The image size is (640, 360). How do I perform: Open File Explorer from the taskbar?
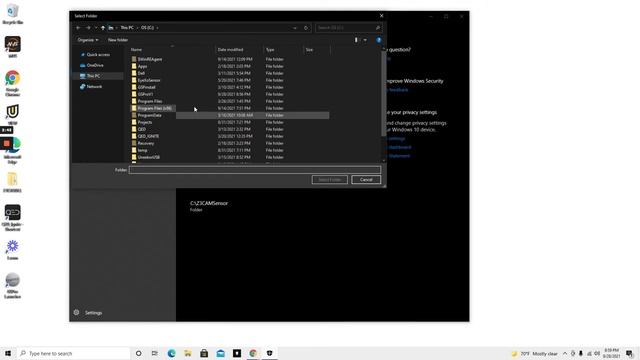pos(188,353)
